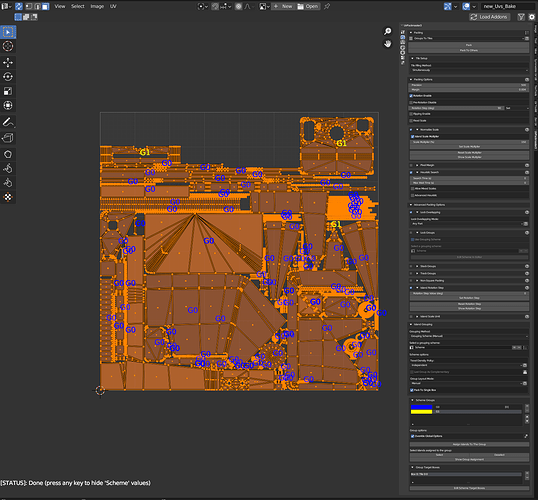Screen dimensions: 538x500
Task: Open the Texel Density Policy dropdown
Action: (466, 365)
